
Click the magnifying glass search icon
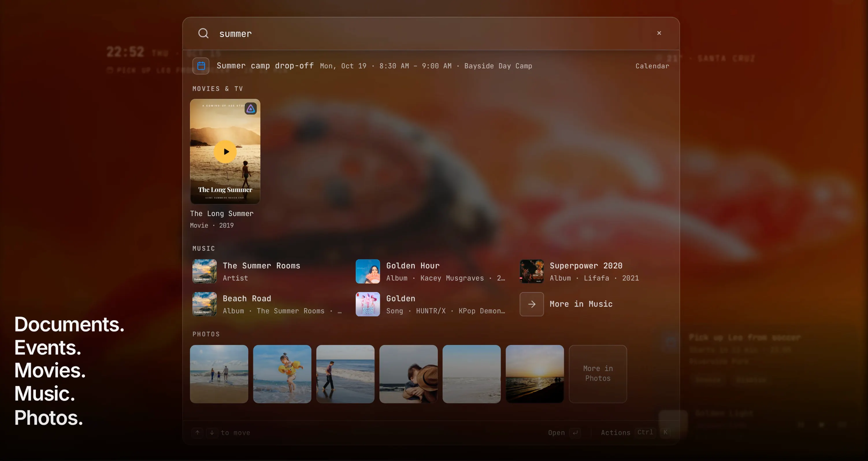point(203,33)
